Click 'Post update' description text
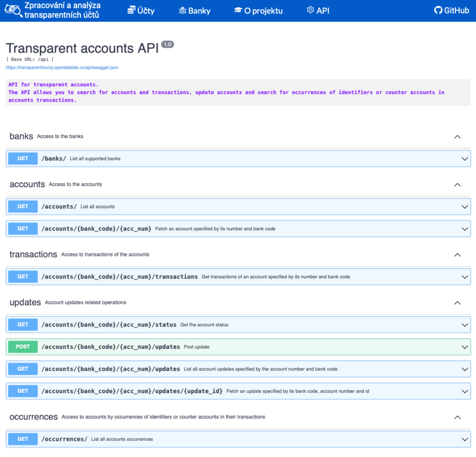476x457 pixels. tap(197, 347)
